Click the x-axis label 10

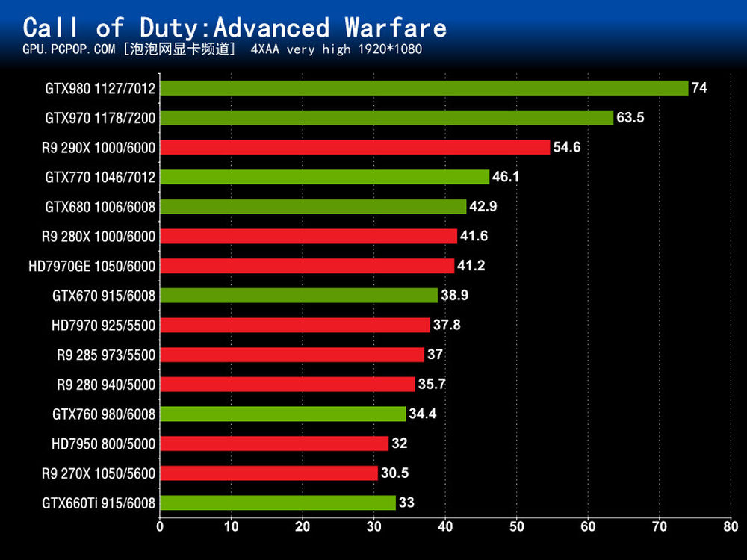(x=231, y=526)
